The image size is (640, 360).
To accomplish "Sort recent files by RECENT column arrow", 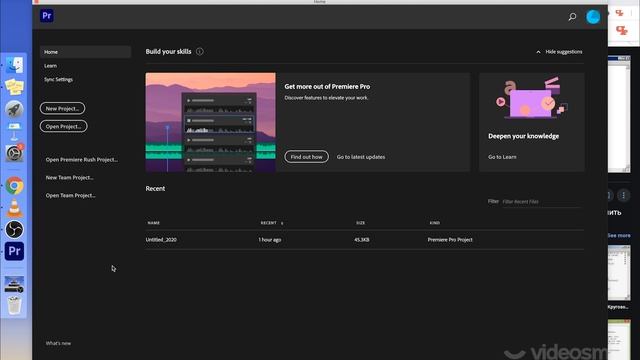I will [x=282, y=223].
